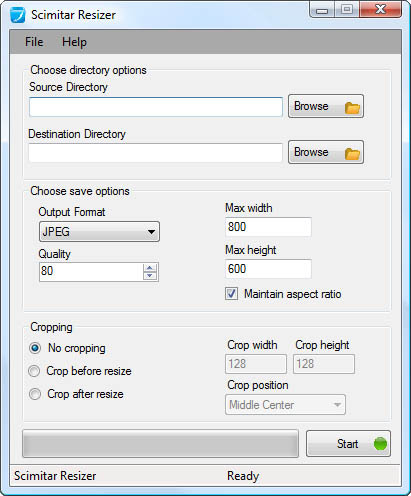Screen dimensions: 411x496
Task: Click the Crop height field
Action: 324,364
